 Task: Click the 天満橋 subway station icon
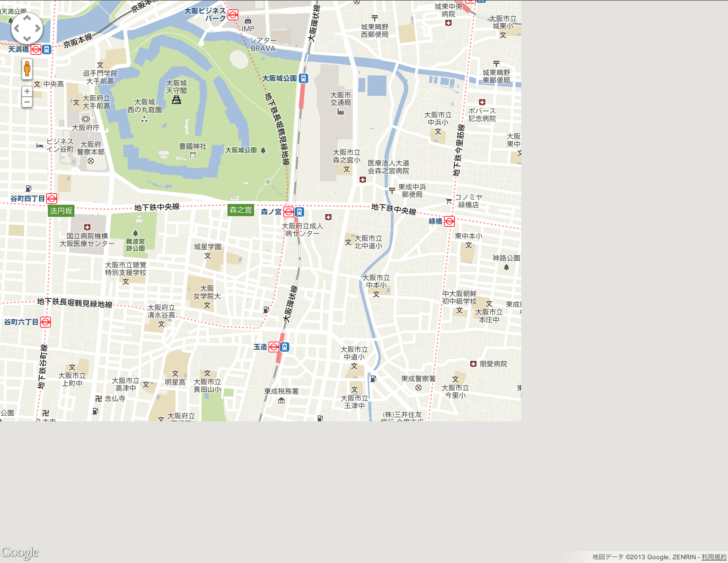click(x=36, y=50)
